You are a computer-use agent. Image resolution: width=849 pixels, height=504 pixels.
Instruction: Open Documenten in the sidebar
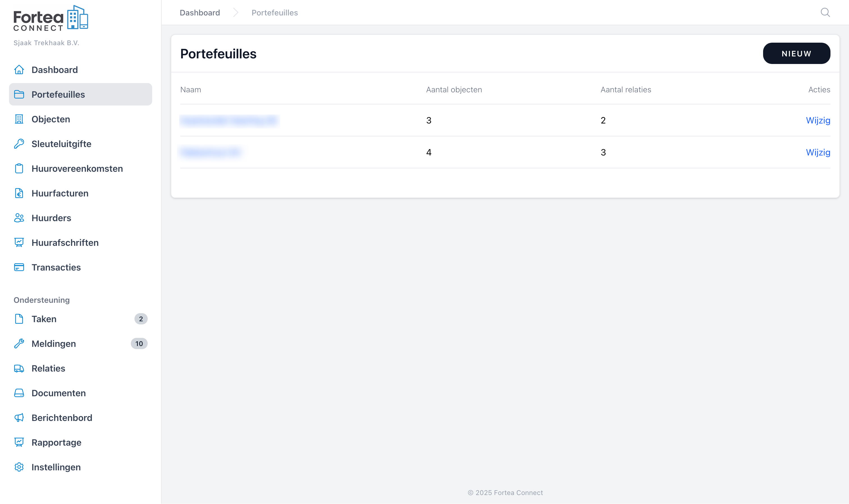(58, 393)
